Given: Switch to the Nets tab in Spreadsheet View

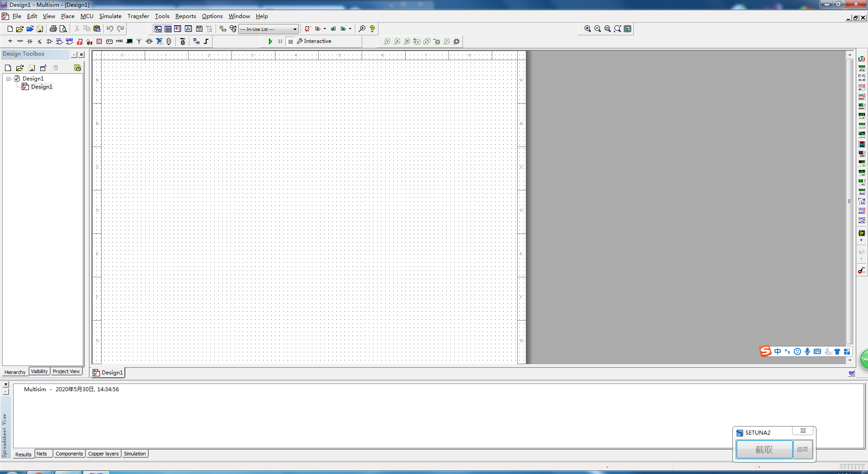Looking at the screenshot, I should click(43, 454).
